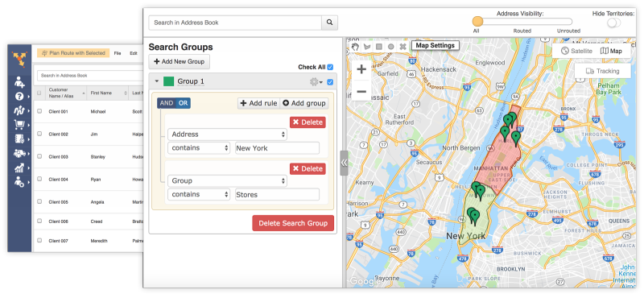Click the Tracking button on map
This screenshot has width=644, height=298.
click(x=602, y=71)
